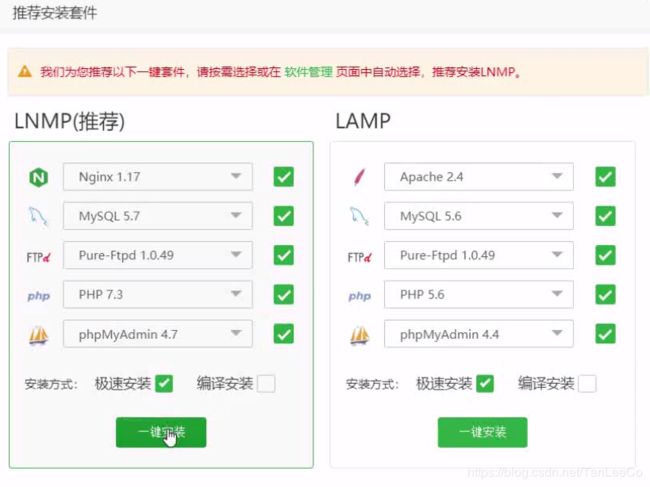Uncheck the MySQL 5.6 checkbox
The width and height of the screenshot is (650, 487).
[605, 216]
